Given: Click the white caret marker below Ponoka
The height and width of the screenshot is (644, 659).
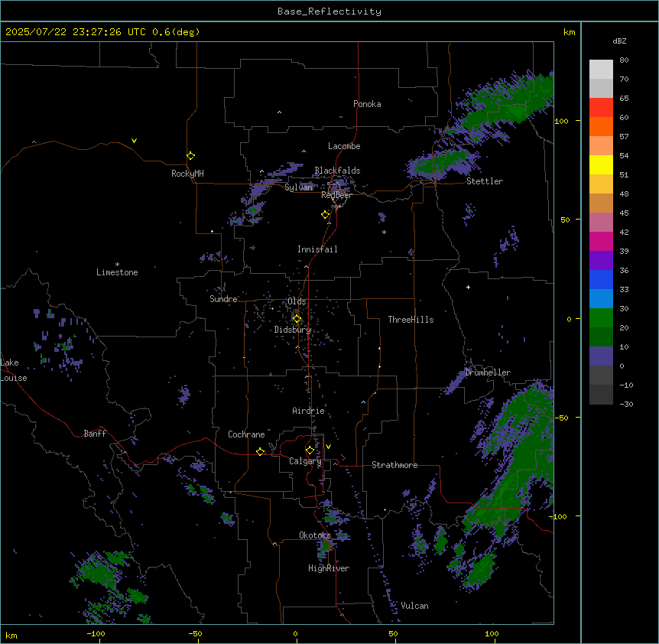Looking at the screenshot, I should click(280, 112).
